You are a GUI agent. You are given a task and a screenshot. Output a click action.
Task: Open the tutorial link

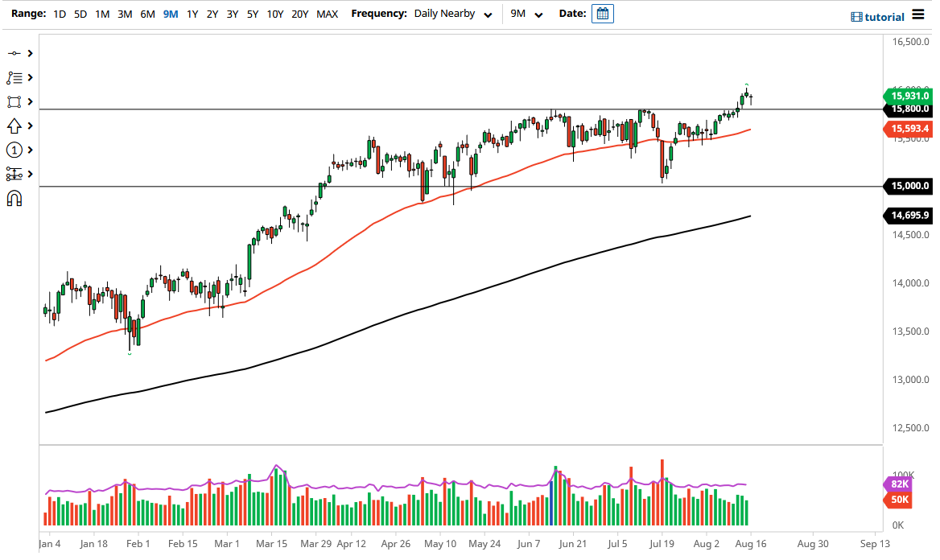[x=878, y=17]
